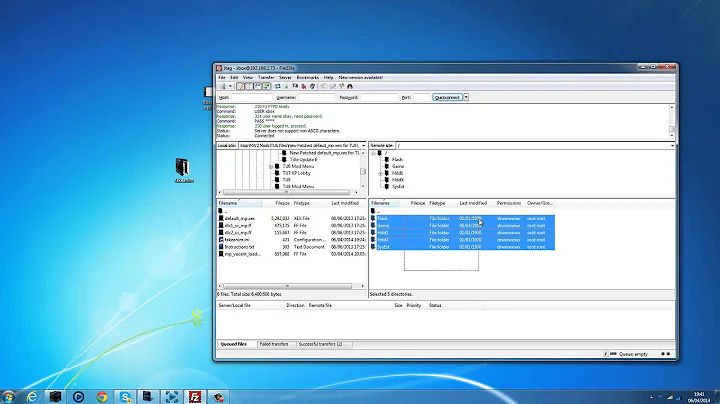
Task: Open the filename filters toolbar icon
Action: (324, 86)
